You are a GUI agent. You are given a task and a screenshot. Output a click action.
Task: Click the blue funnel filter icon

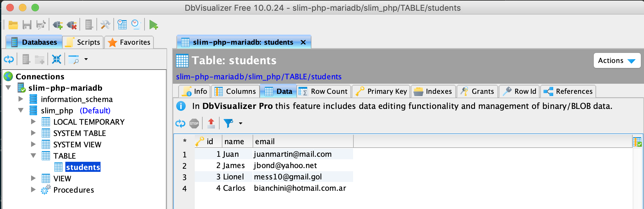(228, 123)
